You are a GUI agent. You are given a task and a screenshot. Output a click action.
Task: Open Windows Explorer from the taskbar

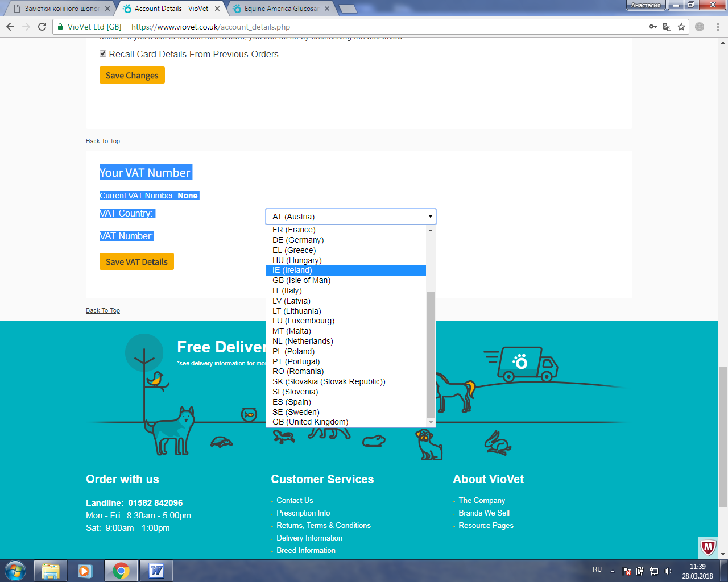51,571
